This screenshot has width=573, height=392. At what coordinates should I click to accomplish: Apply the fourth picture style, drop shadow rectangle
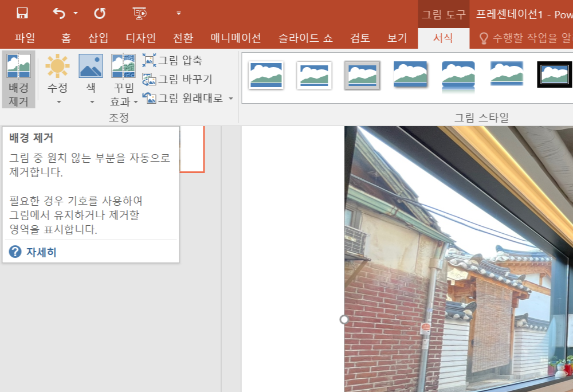(410, 75)
